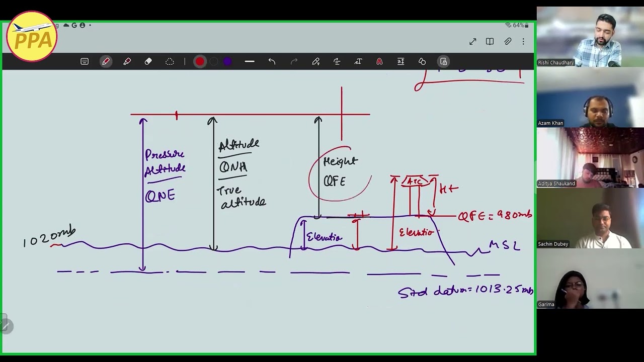Click the circled 'Height QFE' text

[x=340, y=172]
